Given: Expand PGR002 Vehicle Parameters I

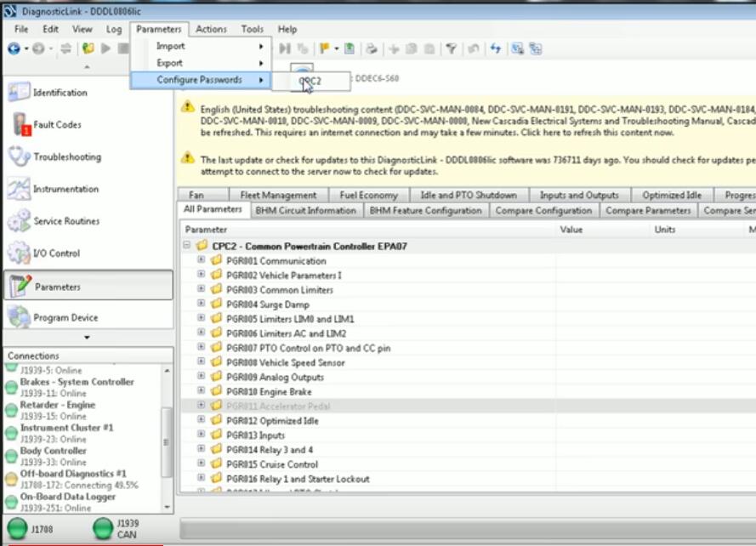Looking at the screenshot, I should point(201,275).
